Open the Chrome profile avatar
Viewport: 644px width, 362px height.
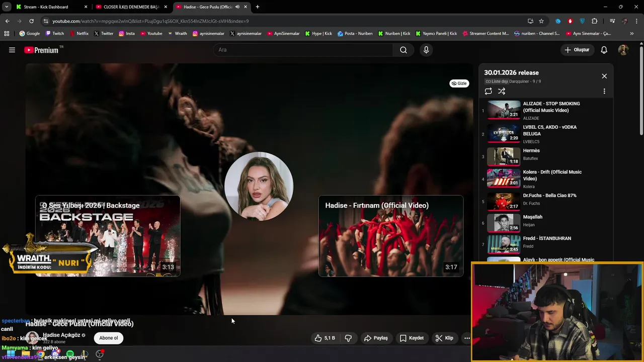coord(624,21)
